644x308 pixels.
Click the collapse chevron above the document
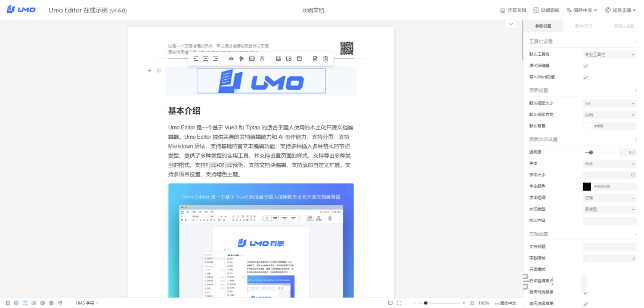point(511,24)
